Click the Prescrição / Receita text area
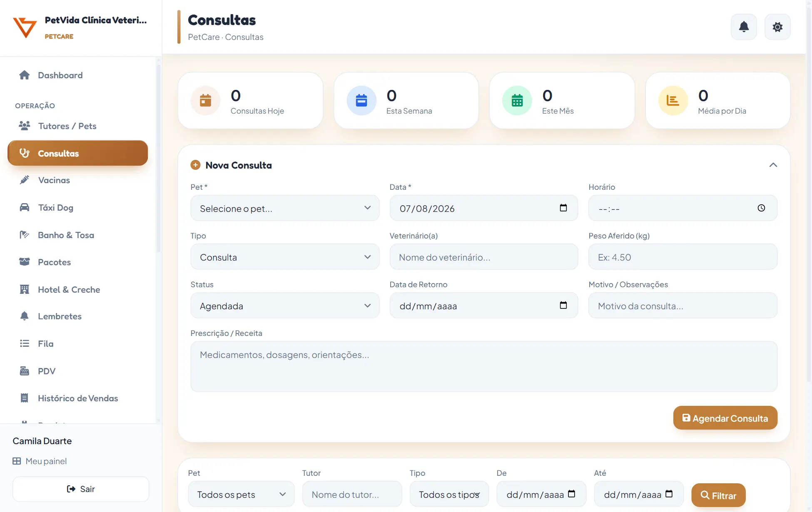 pos(484,366)
